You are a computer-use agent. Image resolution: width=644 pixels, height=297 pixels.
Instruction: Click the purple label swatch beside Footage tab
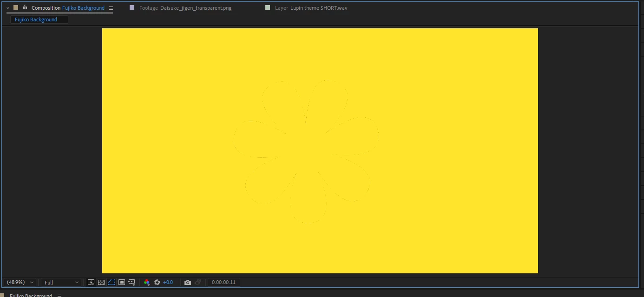pos(132,7)
